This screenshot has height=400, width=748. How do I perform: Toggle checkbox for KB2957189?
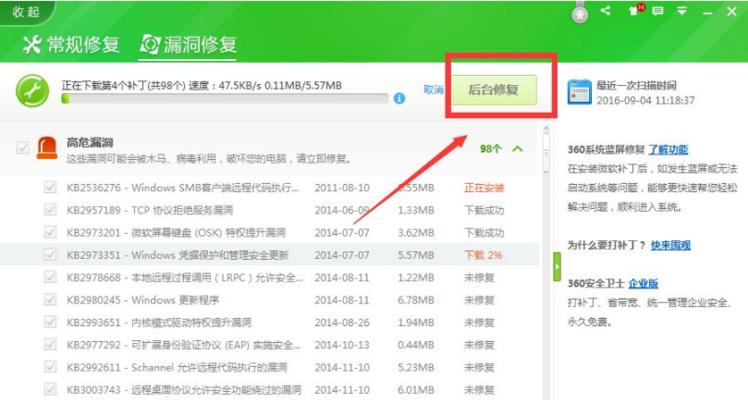50,209
